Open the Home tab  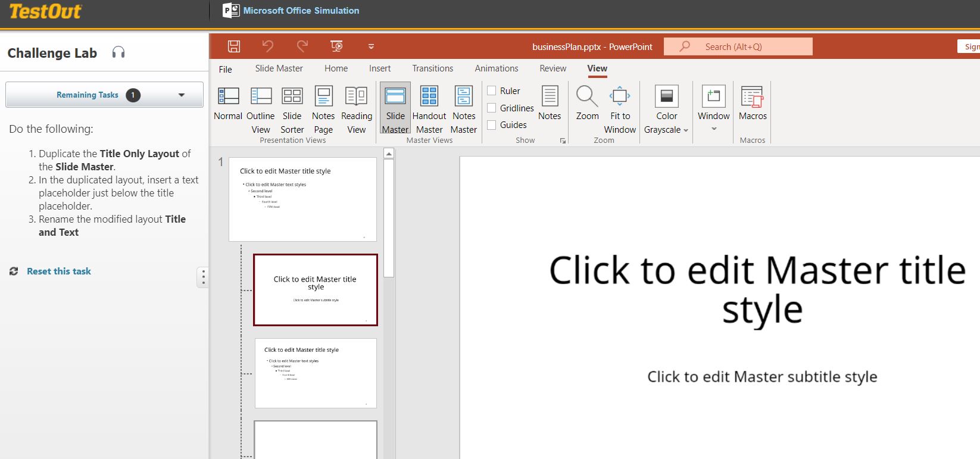click(336, 68)
